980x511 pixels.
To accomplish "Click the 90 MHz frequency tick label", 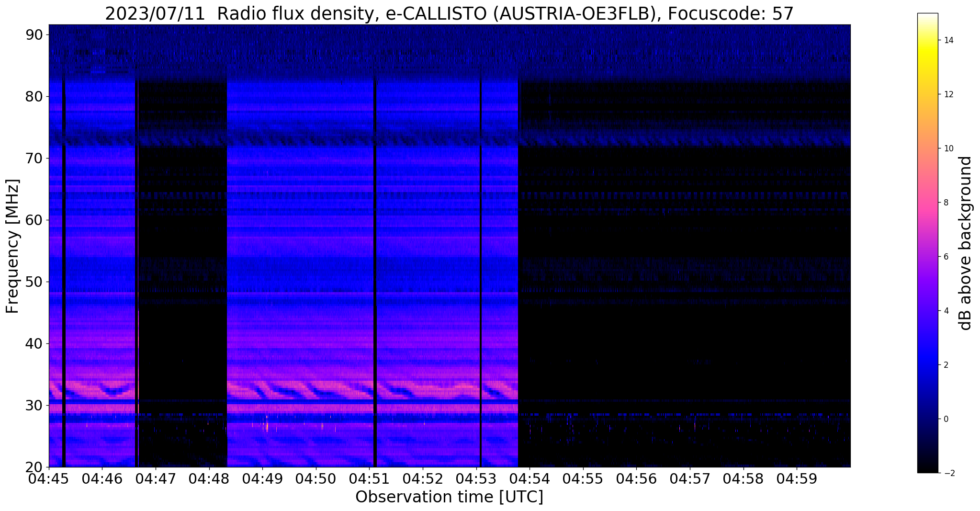I will (34, 34).
